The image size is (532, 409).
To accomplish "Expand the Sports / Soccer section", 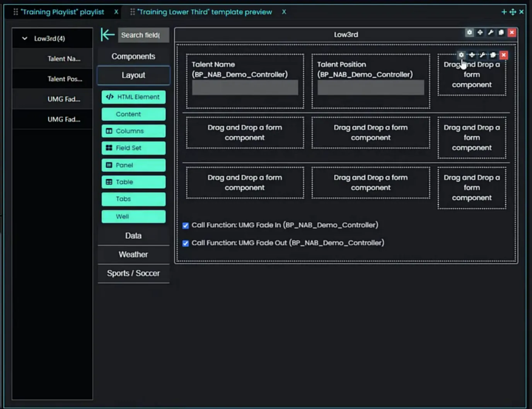I will [x=133, y=273].
